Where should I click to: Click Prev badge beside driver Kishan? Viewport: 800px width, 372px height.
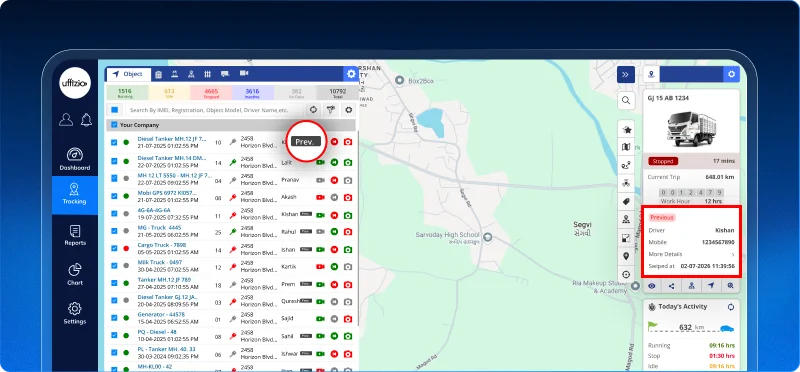[x=306, y=214]
